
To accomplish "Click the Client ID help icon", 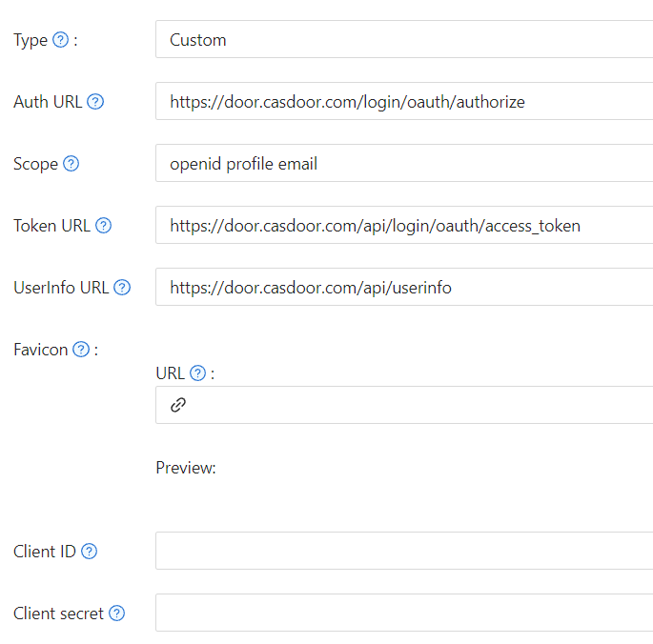I will pyautogui.click(x=89, y=552).
